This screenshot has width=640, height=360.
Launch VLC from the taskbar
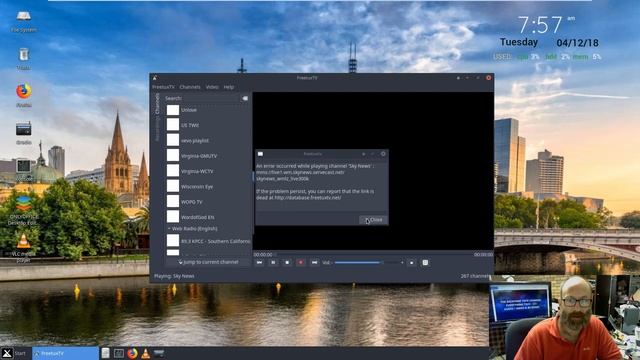coord(145,353)
